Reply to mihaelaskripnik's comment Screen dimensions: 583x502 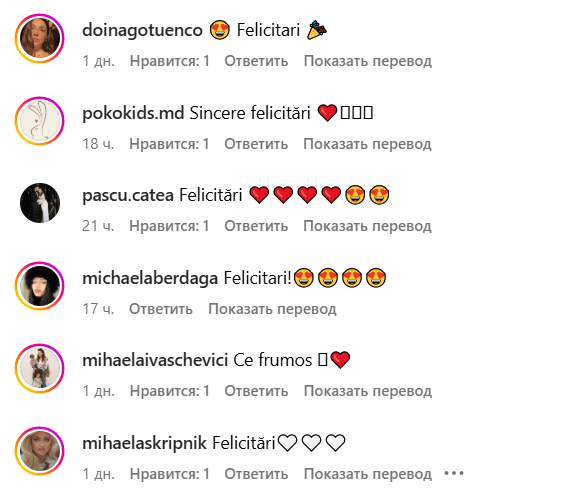point(256,474)
